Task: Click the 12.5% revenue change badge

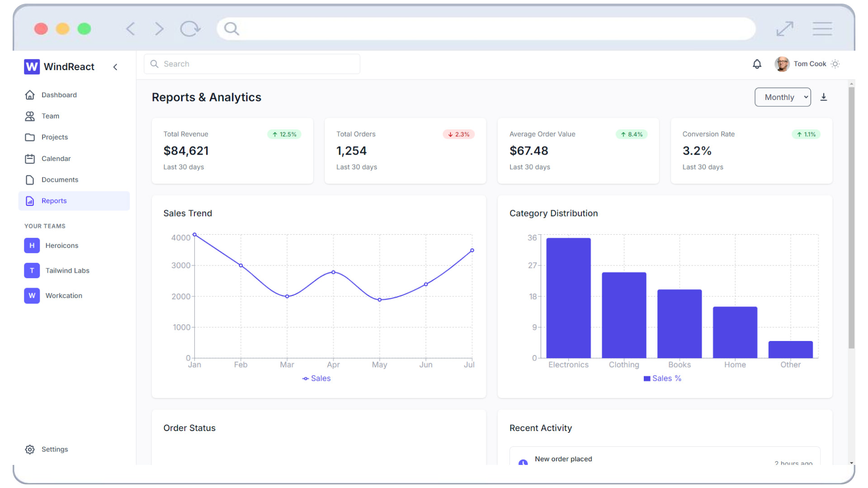Action: pyautogui.click(x=284, y=134)
